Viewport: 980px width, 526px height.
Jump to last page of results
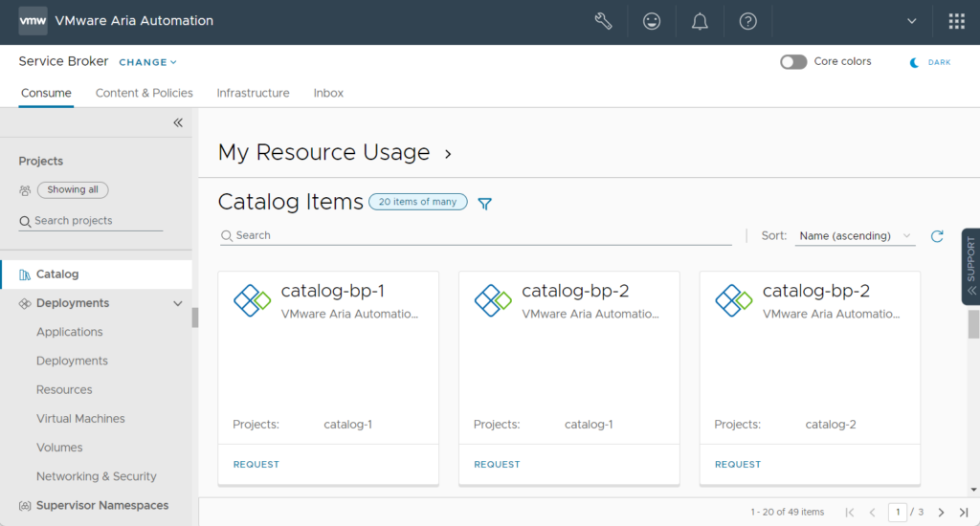click(964, 513)
